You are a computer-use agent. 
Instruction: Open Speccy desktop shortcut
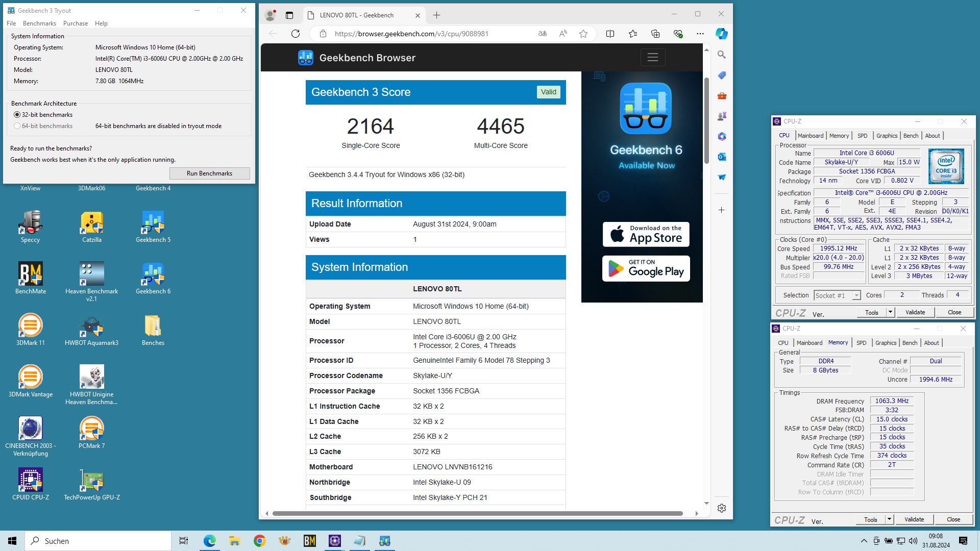coord(30,227)
